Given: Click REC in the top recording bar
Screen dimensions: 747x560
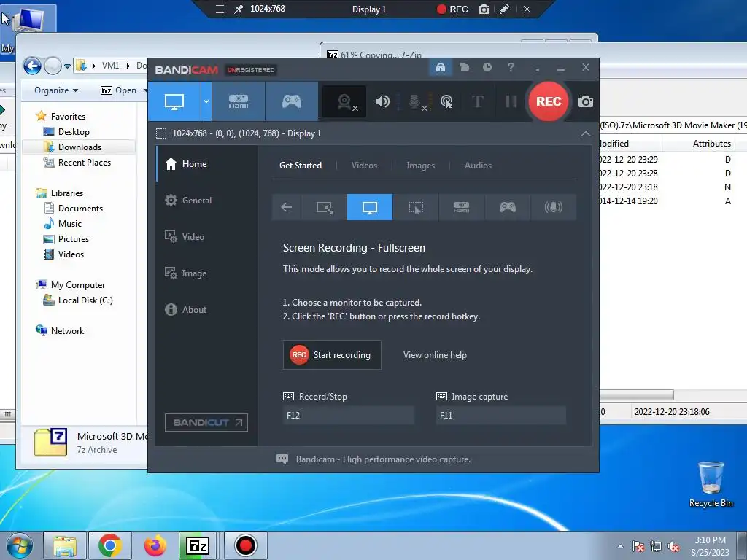Looking at the screenshot, I should tap(452, 9).
